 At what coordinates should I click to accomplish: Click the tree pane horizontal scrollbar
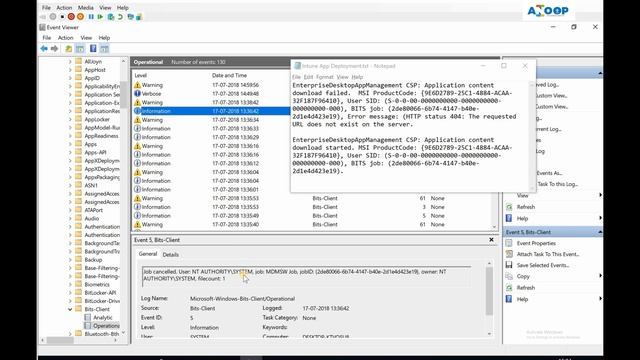tap(60, 340)
